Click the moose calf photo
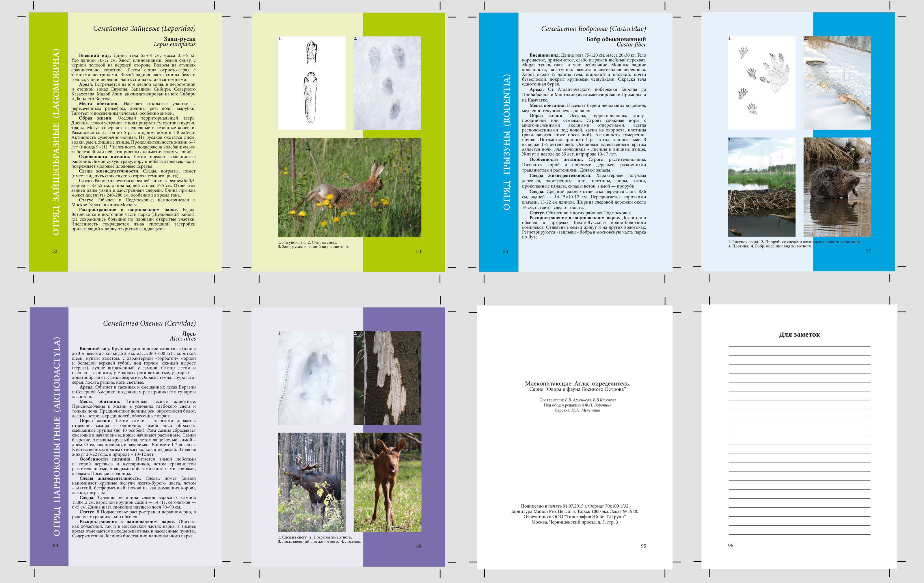The height and width of the screenshot is (583, 924). point(387,482)
